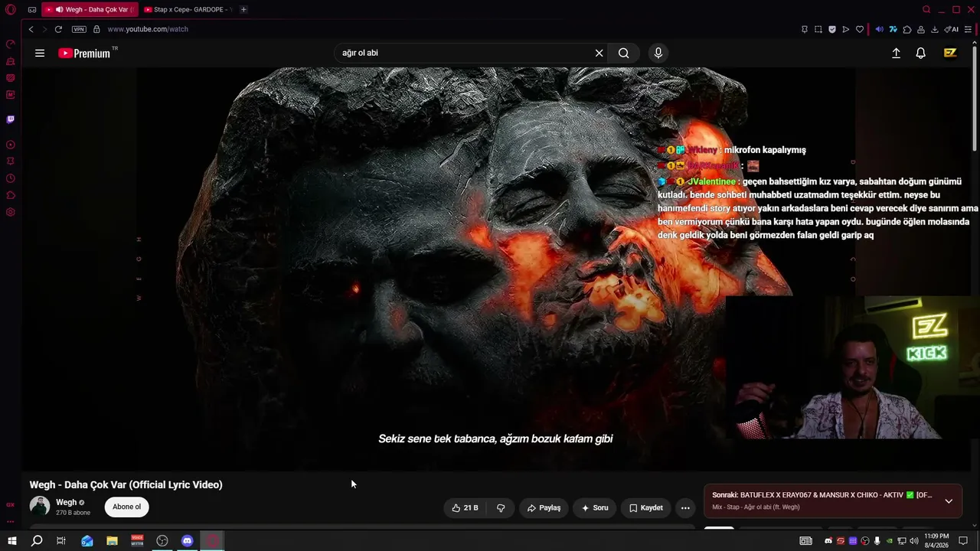Ask about the video with Soru
Image resolution: width=980 pixels, height=551 pixels.
coord(595,507)
